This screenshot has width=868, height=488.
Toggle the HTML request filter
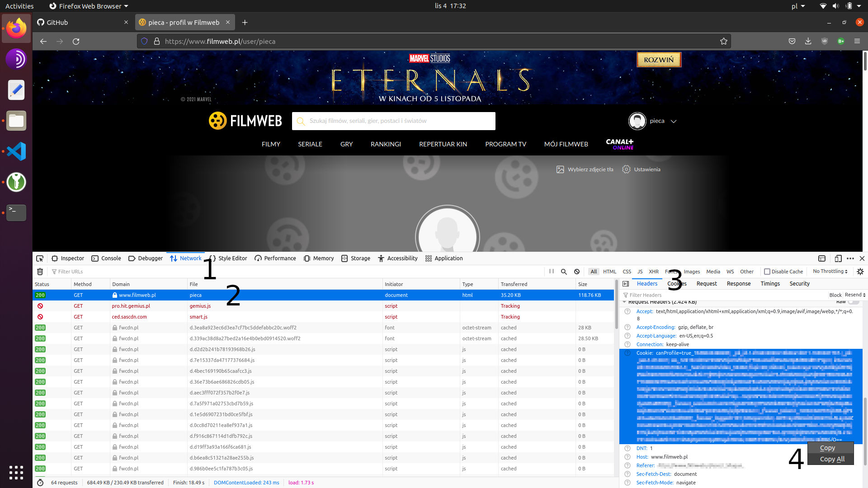pyautogui.click(x=609, y=272)
